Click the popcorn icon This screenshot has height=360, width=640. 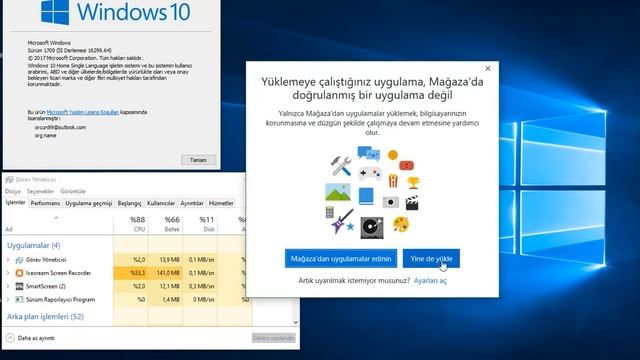pos(393,180)
